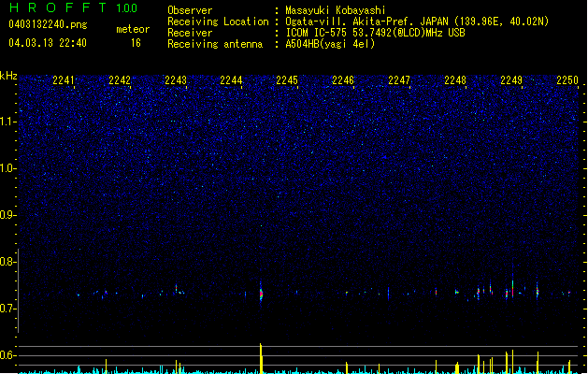Click the kHz axis unit label
588x374 pixels.
(8, 76)
